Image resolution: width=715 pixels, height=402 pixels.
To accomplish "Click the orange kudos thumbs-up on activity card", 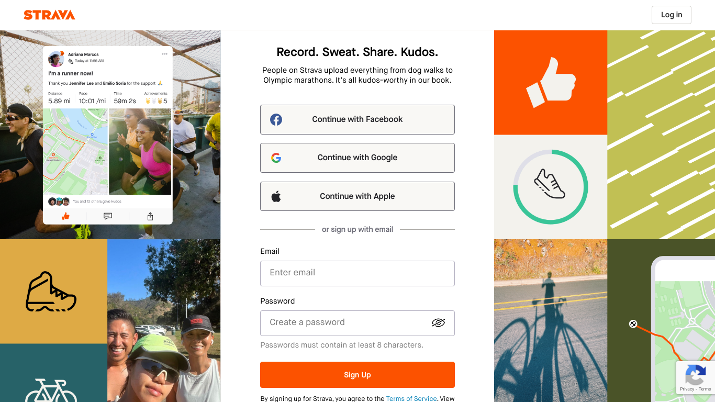I will [65, 216].
